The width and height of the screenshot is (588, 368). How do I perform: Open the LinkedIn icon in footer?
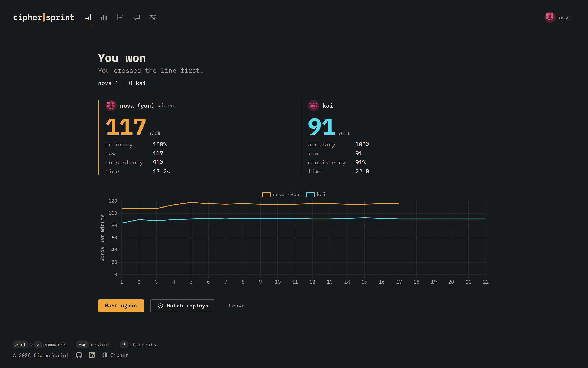pyautogui.click(x=92, y=355)
